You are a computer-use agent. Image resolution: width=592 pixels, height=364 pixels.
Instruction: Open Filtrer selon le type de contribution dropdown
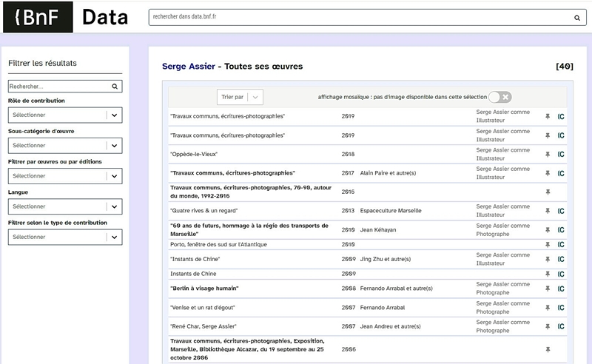65,237
